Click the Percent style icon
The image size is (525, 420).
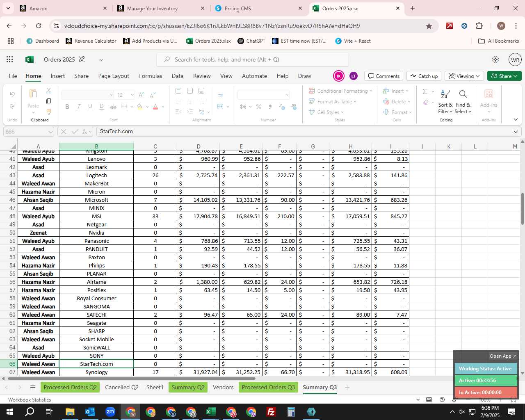(259, 107)
